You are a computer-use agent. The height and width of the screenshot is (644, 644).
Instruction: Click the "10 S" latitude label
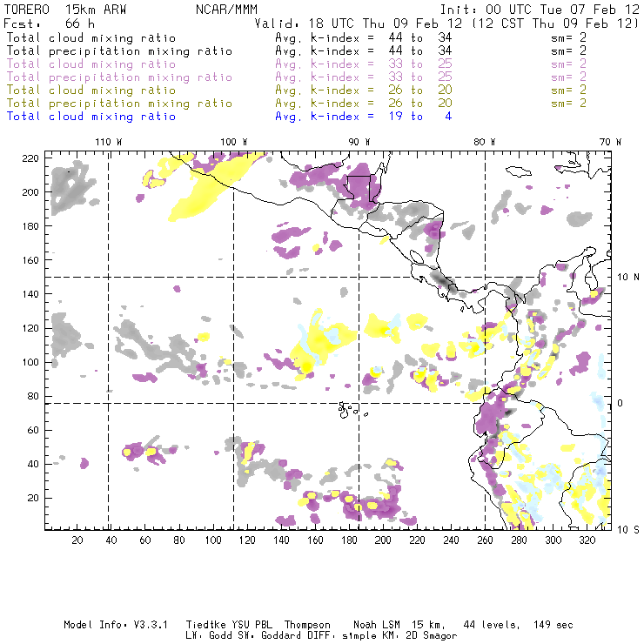click(x=628, y=530)
